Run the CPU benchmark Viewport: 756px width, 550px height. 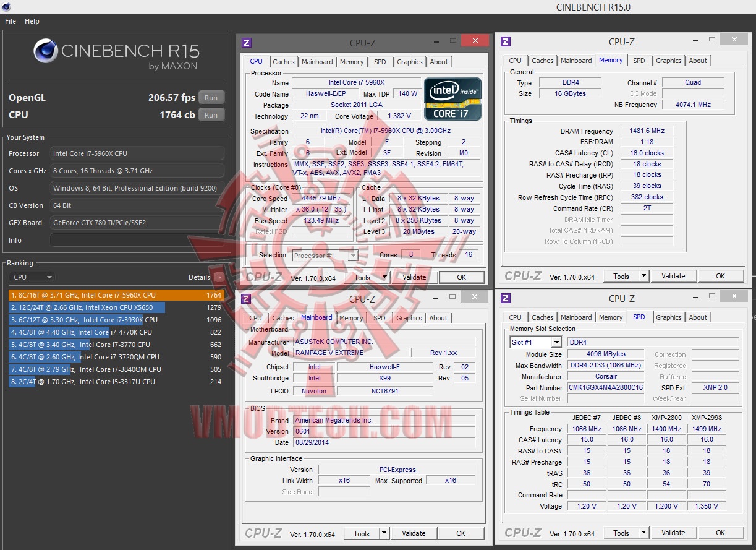pyautogui.click(x=211, y=114)
